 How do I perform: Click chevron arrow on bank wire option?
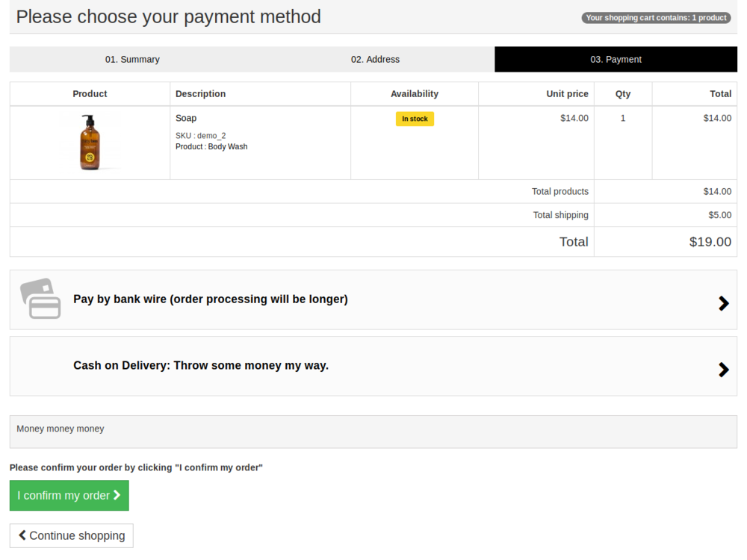coord(723,303)
